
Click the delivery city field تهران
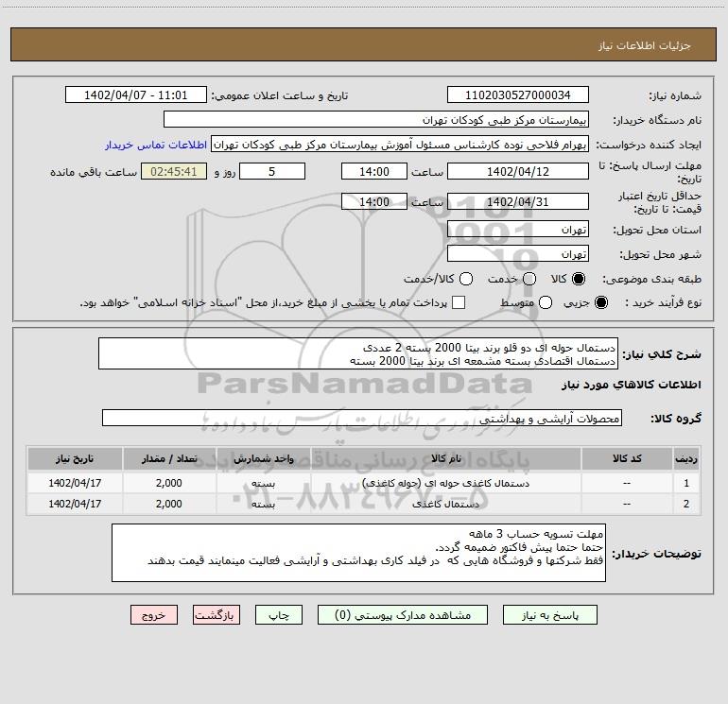(518, 254)
